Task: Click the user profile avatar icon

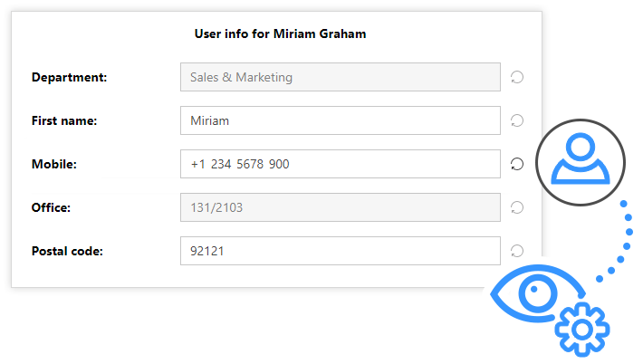Action: pyautogui.click(x=581, y=162)
